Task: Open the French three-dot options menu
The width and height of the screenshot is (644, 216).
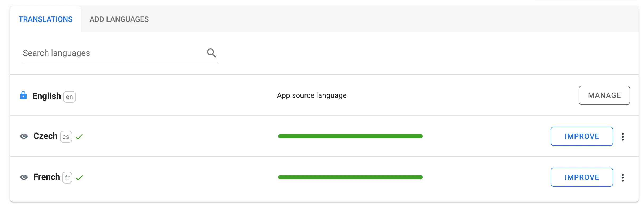Action: pyautogui.click(x=622, y=178)
